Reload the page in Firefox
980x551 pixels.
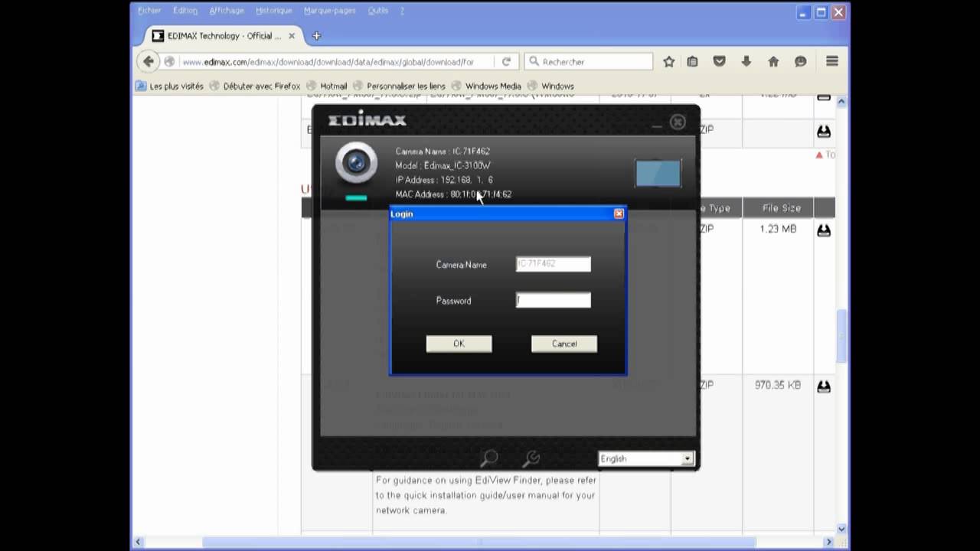(x=506, y=62)
